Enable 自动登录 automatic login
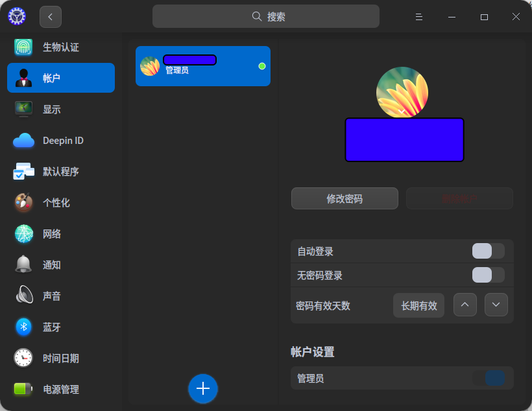532x411 pixels. (x=488, y=251)
